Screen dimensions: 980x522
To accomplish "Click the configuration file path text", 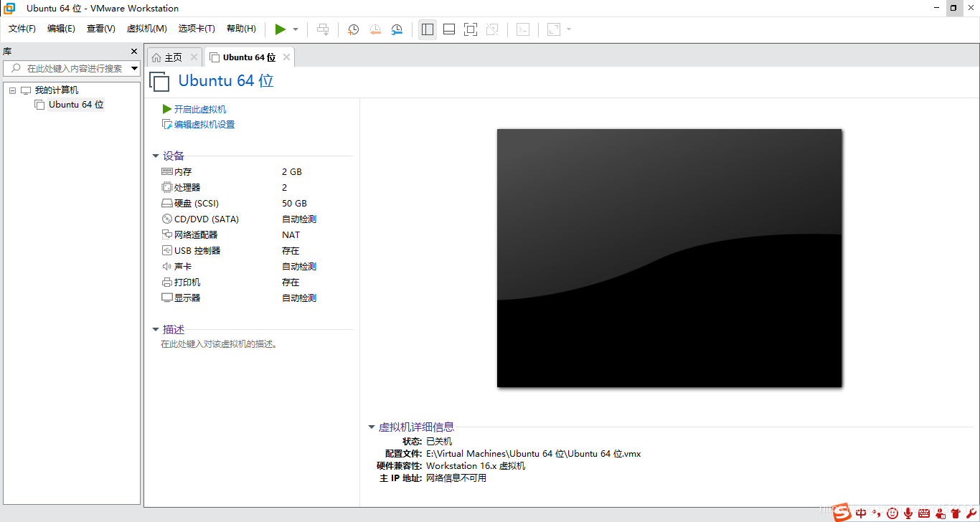I will 534,454.
